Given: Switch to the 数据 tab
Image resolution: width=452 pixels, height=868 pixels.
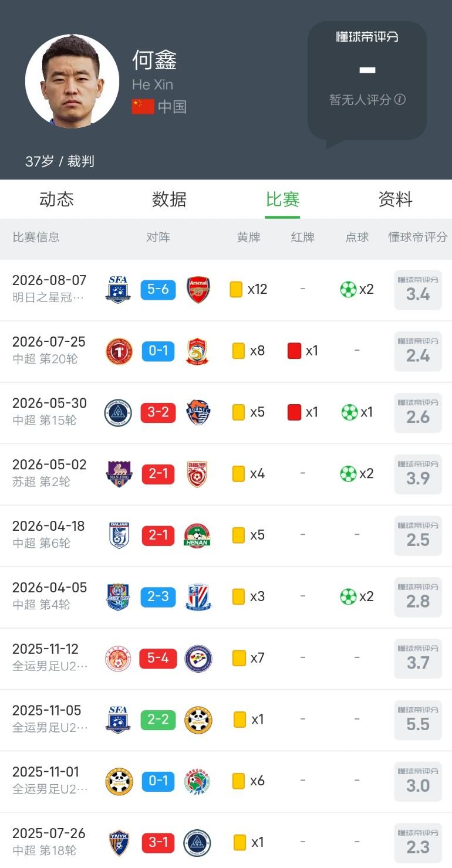Looking at the screenshot, I should tap(169, 199).
